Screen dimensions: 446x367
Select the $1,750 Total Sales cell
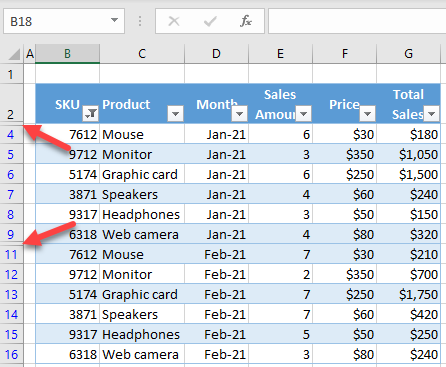[408, 294]
